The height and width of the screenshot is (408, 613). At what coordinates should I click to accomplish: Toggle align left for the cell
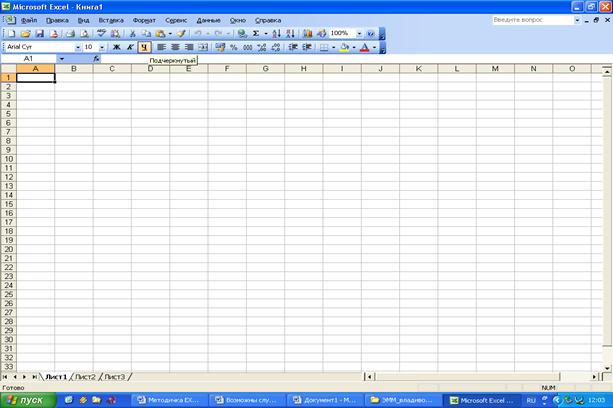click(x=161, y=47)
